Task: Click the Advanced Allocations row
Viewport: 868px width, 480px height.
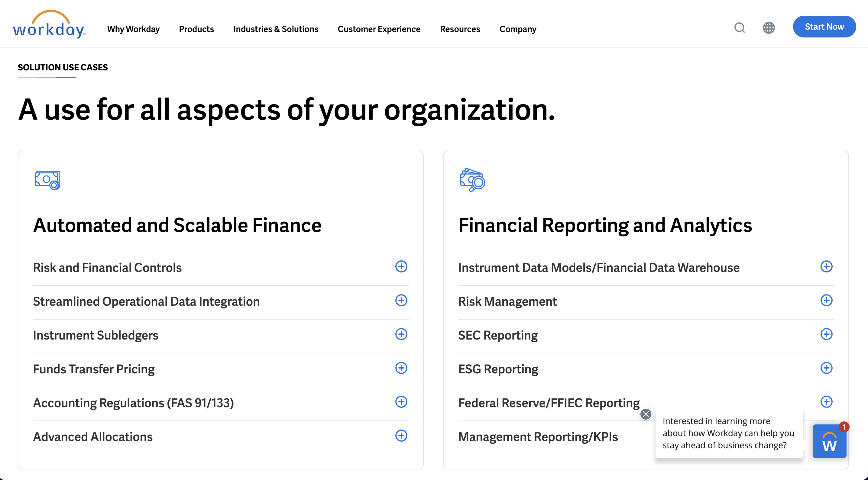Action: 93,437
